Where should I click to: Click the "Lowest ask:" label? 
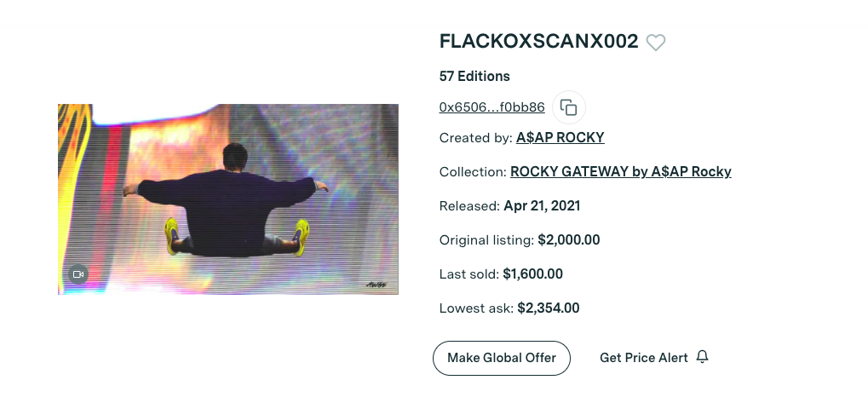476,308
